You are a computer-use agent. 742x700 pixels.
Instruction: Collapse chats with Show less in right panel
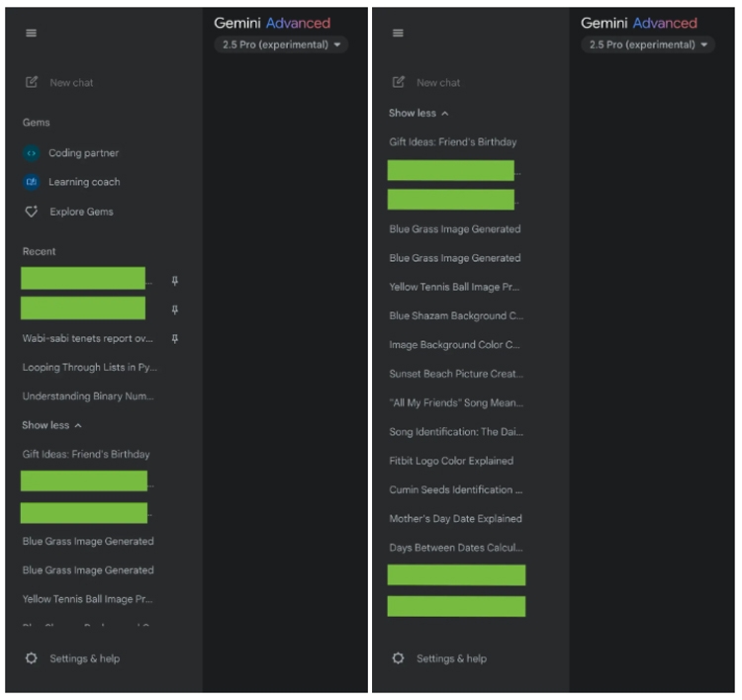tap(418, 113)
